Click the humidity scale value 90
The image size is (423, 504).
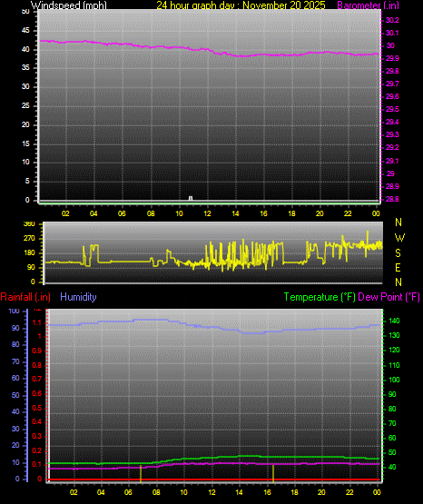(x=15, y=328)
